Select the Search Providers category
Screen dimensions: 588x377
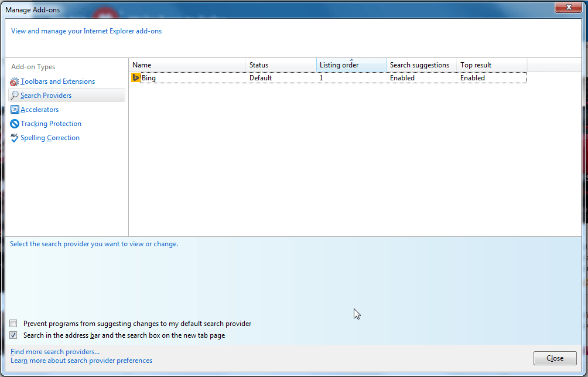point(67,96)
